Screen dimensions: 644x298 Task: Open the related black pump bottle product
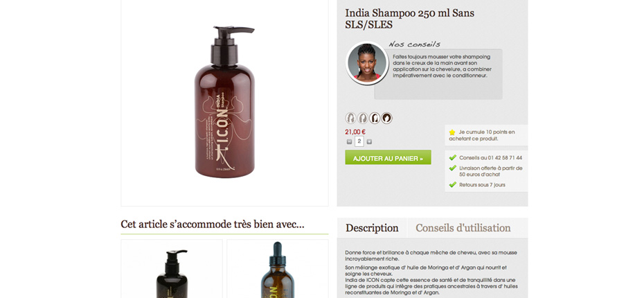click(172, 269)
